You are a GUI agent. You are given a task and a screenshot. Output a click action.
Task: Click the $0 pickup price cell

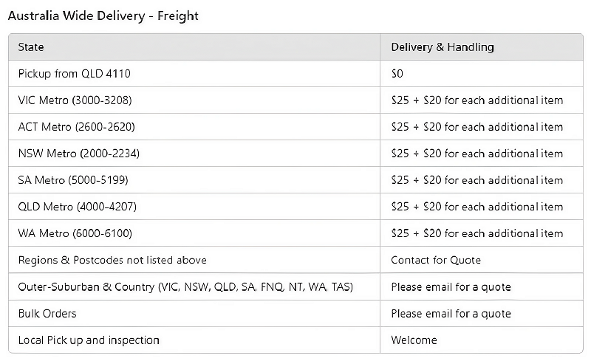tap(397, 74)
